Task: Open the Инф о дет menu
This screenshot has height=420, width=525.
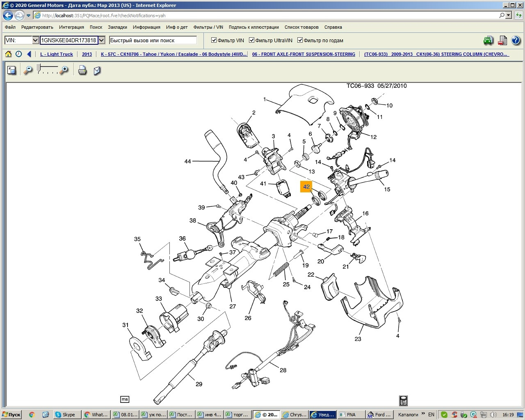Action: coord(177,27)
